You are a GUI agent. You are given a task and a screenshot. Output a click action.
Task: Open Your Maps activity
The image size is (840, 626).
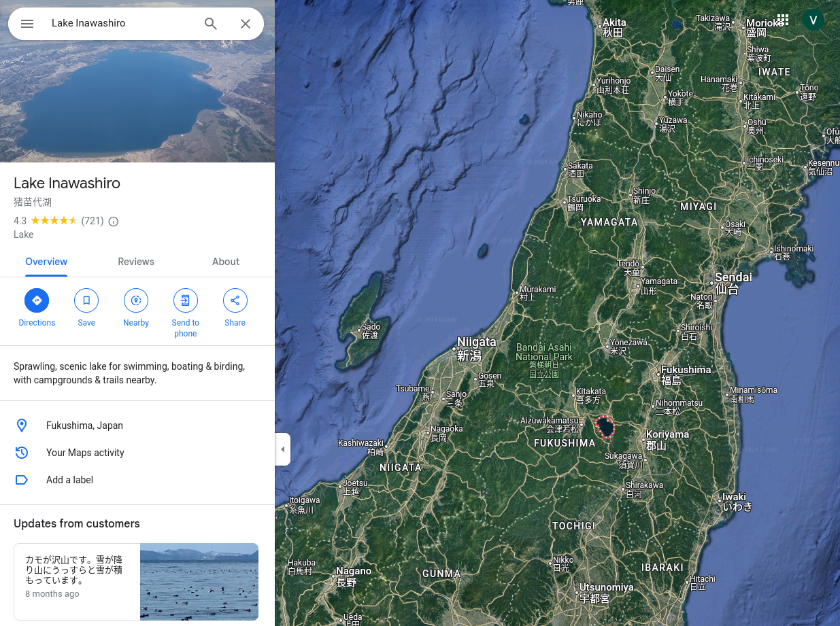coord(137,453)
